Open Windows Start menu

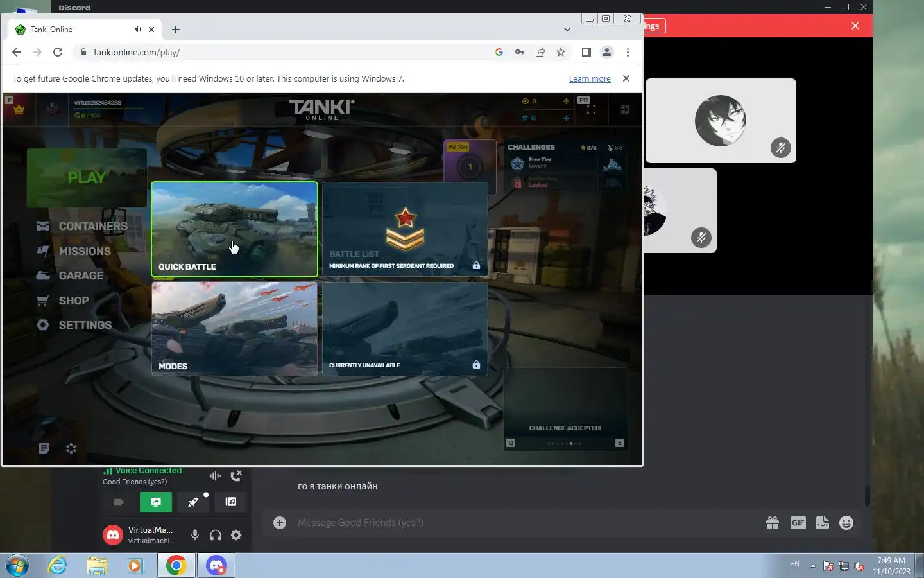pos(17,566)
